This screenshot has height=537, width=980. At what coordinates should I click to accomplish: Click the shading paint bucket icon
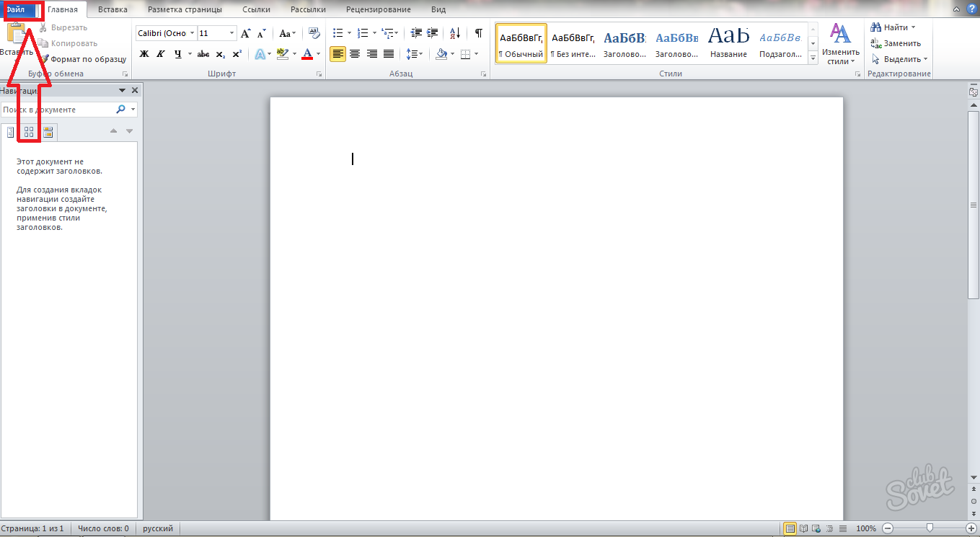coord(441,53)
